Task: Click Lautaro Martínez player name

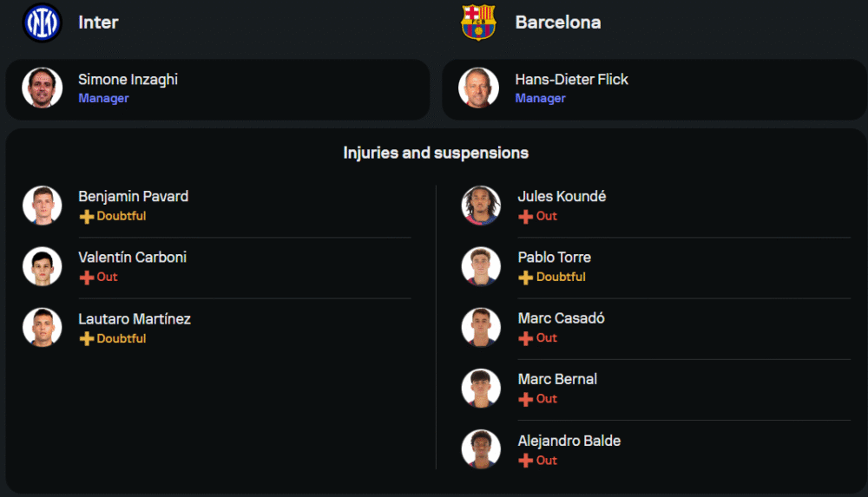Action: point(135,319)
